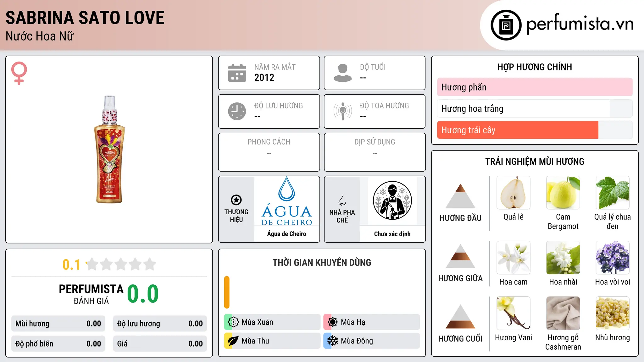Open the Água de Cheiro brand logo

tap(286, 201)
